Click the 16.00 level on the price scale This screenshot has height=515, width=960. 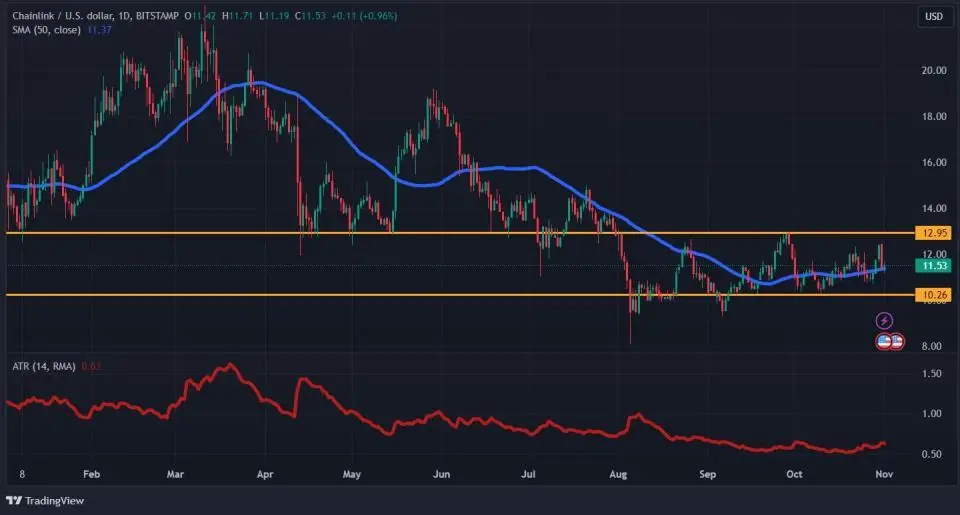tap(934, 162)
